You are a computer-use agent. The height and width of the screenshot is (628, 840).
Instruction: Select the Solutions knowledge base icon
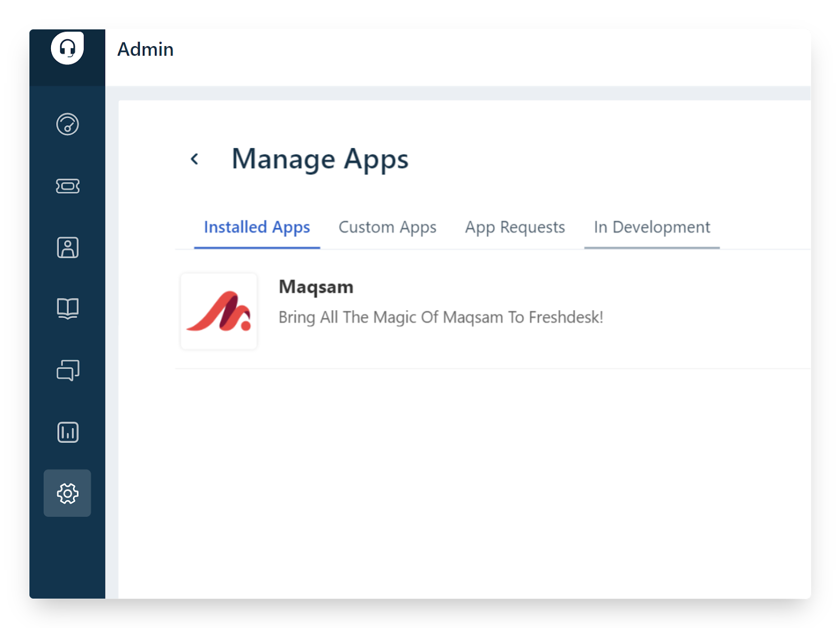pos(67,309)
